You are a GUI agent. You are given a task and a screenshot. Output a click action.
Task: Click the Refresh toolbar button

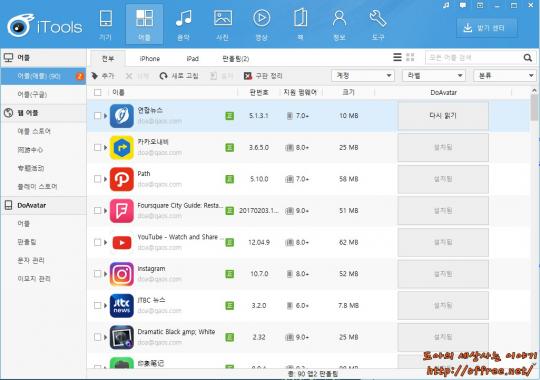pyautogui.click(x=179, y=76)
